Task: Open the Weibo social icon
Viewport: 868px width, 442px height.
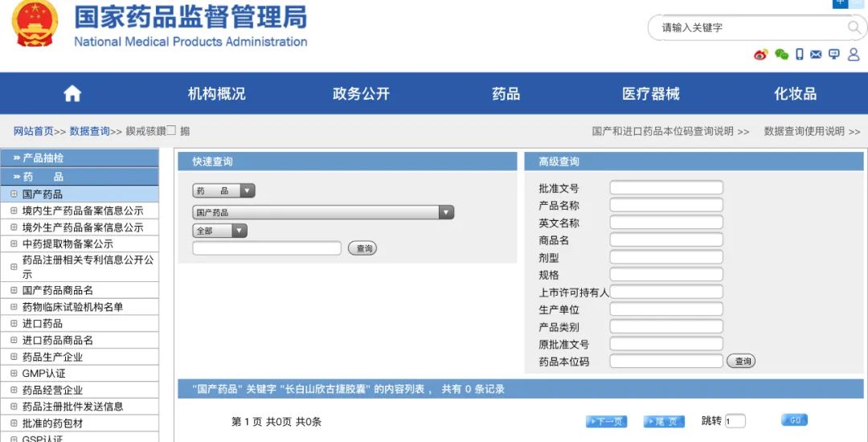Action: [760, 55]
